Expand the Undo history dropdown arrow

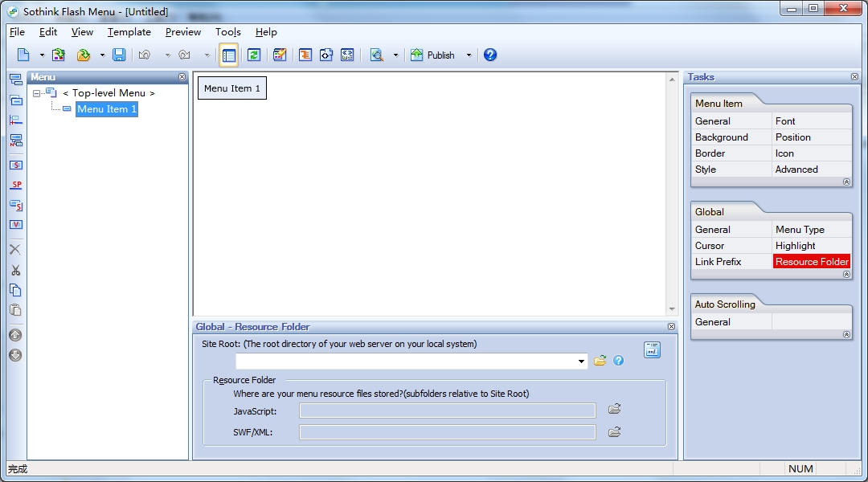(x=168, y=55)
